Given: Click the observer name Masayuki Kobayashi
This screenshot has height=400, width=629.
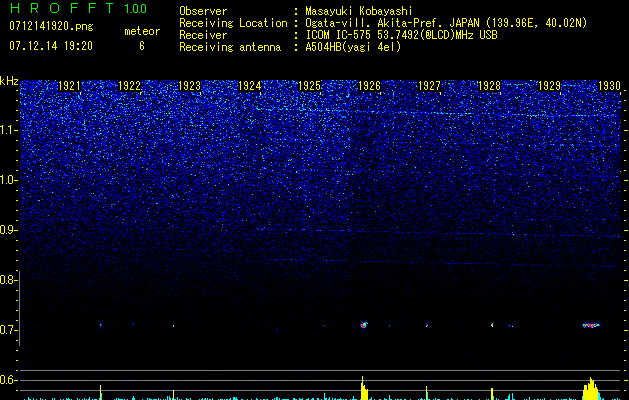Looking at the screenshot, I should pos(359,11).
